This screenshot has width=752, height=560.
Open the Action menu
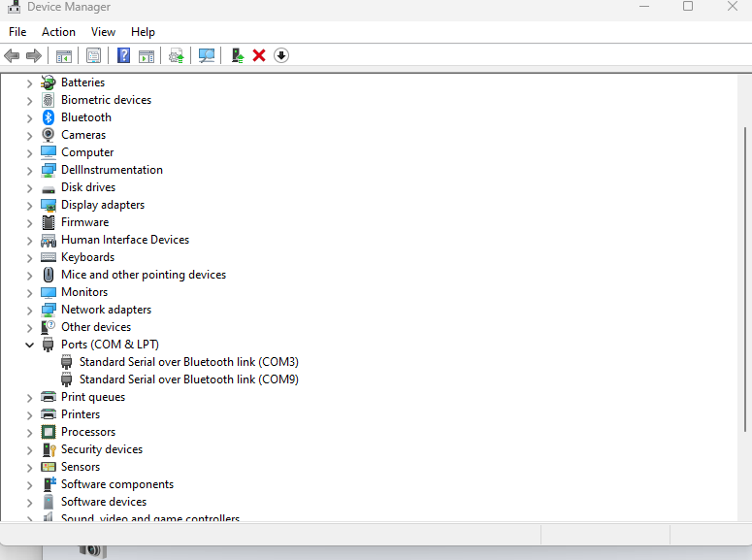tap(58, 32)
